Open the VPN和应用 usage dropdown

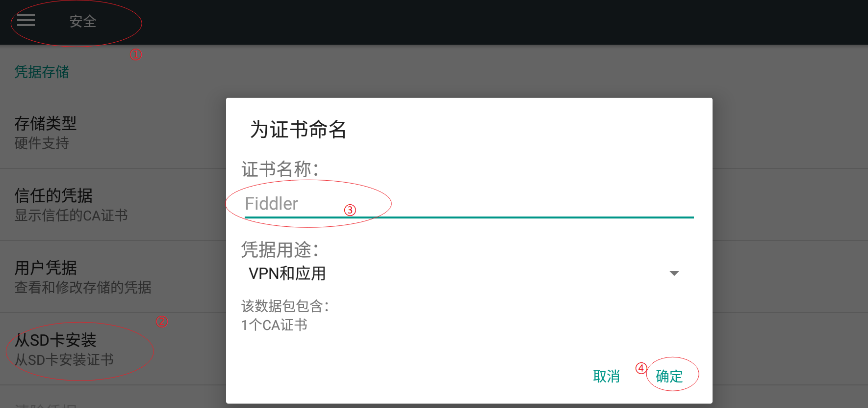click(464, 273)
